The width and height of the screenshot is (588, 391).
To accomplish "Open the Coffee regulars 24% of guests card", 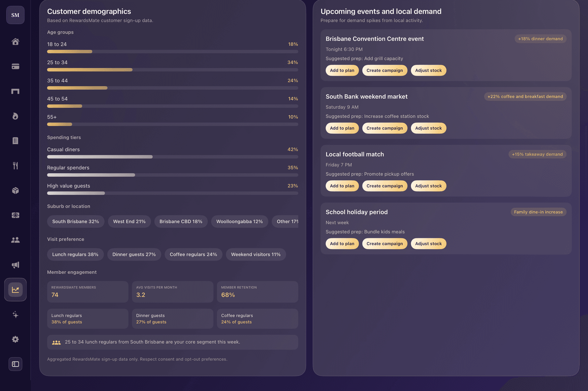I will point(257,319).
